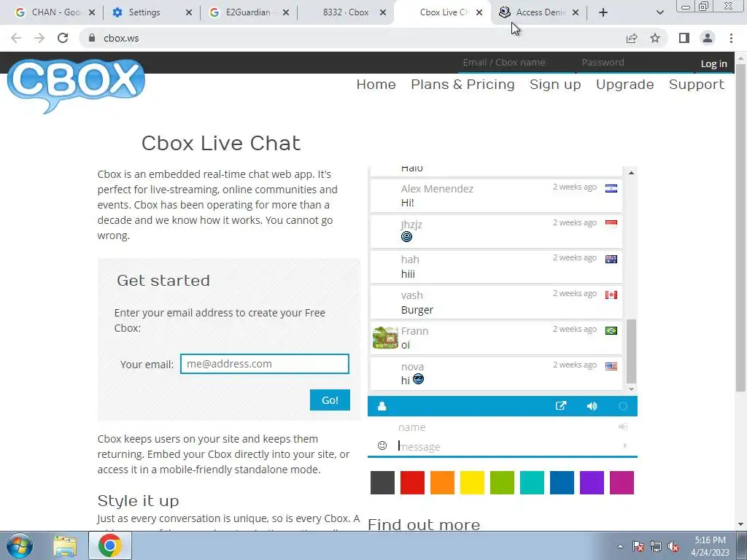Mute the chat sound speaker icon
This screenshot has width=747, height=560.
click(592, 406)
